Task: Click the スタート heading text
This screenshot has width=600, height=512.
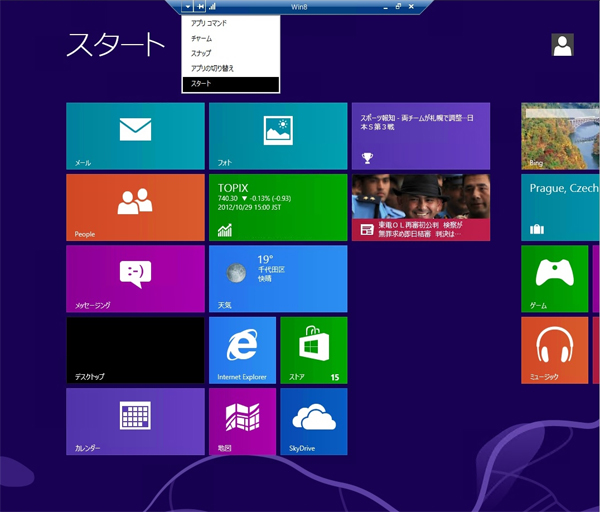Action: tap(116, 45)
